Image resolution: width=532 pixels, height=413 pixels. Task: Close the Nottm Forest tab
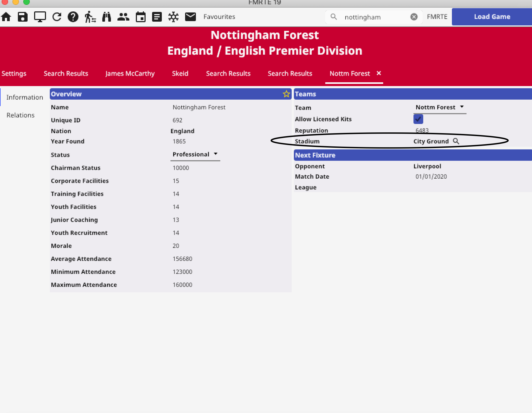point(379,73)
